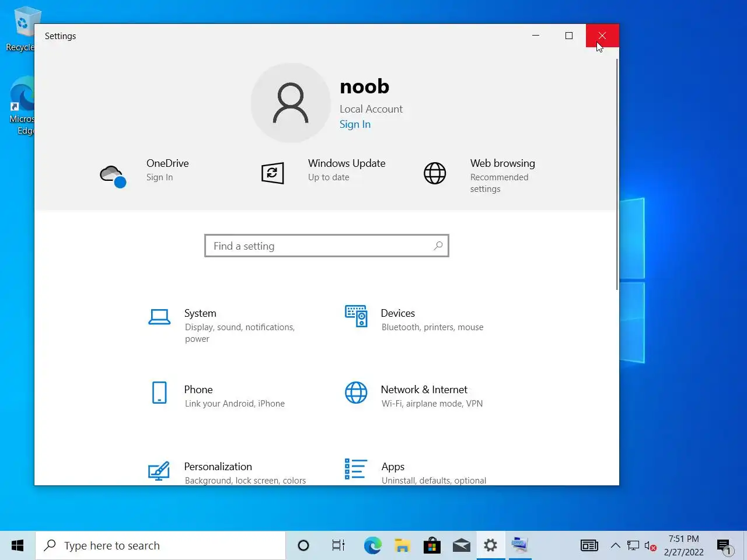The width and height of the screenshot is (747, 560).
Task: Open the Apps list icon
Action: (355, 469)
